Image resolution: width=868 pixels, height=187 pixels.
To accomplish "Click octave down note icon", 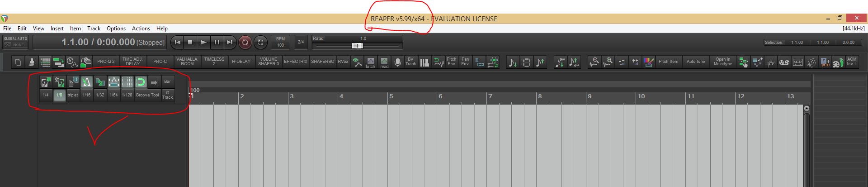I will click(561, 62).
